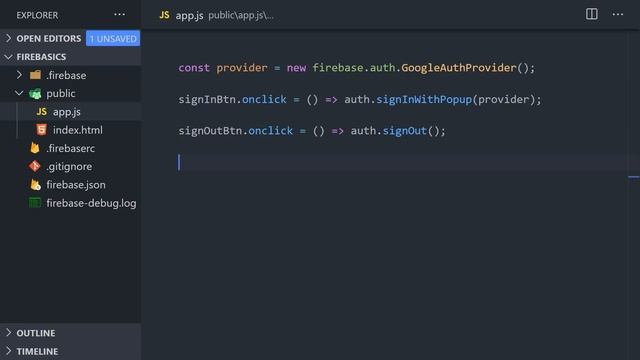Open app.js in the file tree
The height and width of the screenshot is (360, 640).
coord(67,112)
